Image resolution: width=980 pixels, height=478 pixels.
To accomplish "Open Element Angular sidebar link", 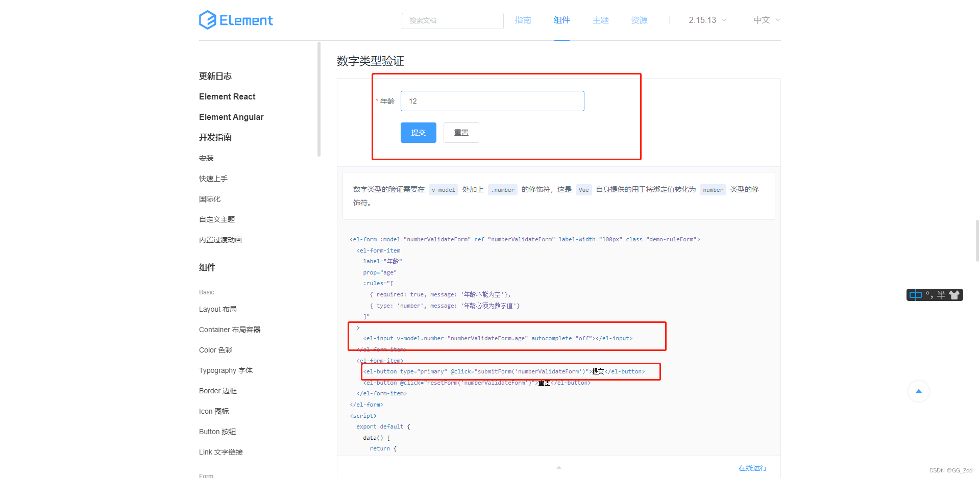I will tap(231, 117).
